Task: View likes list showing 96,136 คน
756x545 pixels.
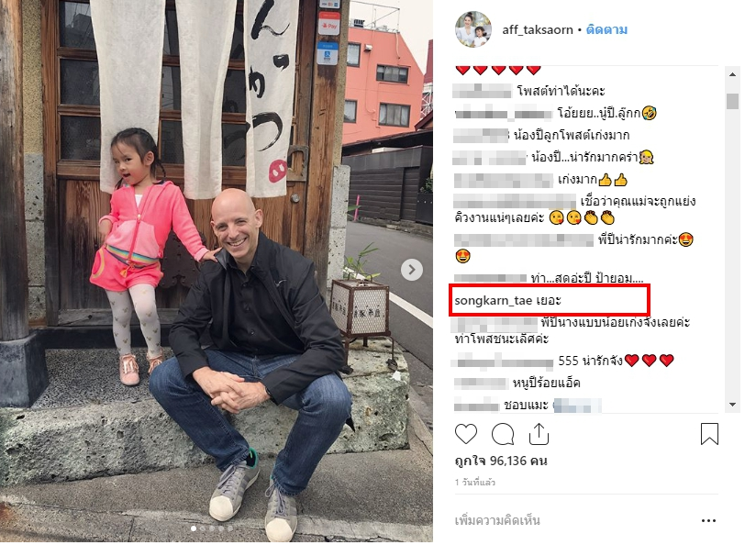Action: point(500,462)
